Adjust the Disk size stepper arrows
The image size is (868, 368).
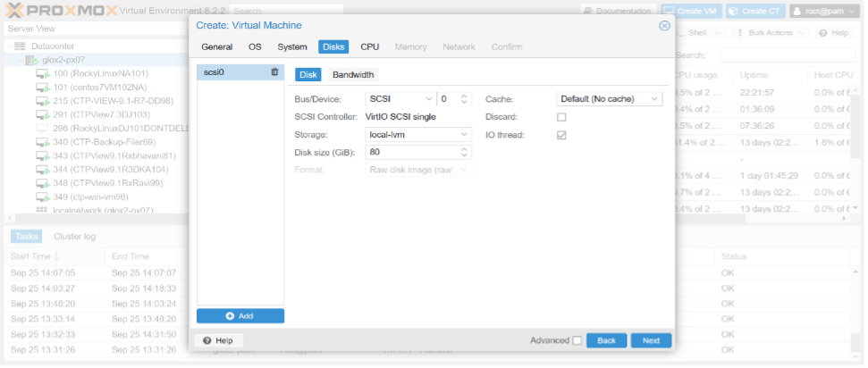(x=465, y=152)
